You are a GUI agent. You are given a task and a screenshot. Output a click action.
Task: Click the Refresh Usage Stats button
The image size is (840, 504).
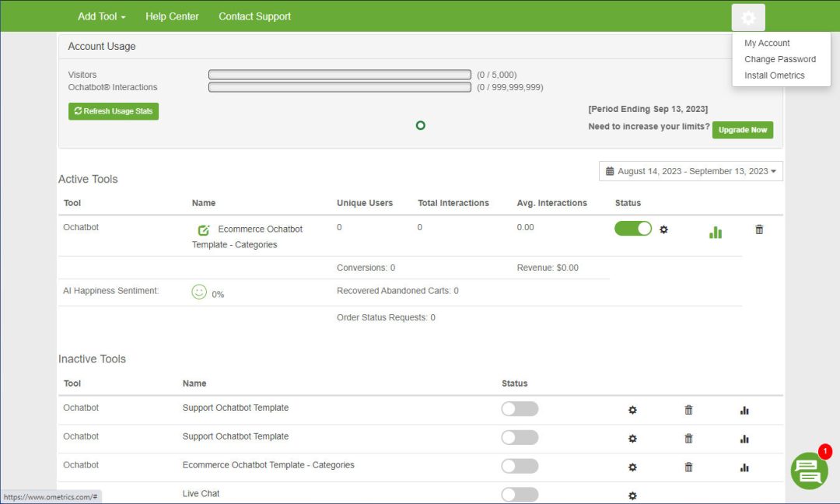click(114, 111)
